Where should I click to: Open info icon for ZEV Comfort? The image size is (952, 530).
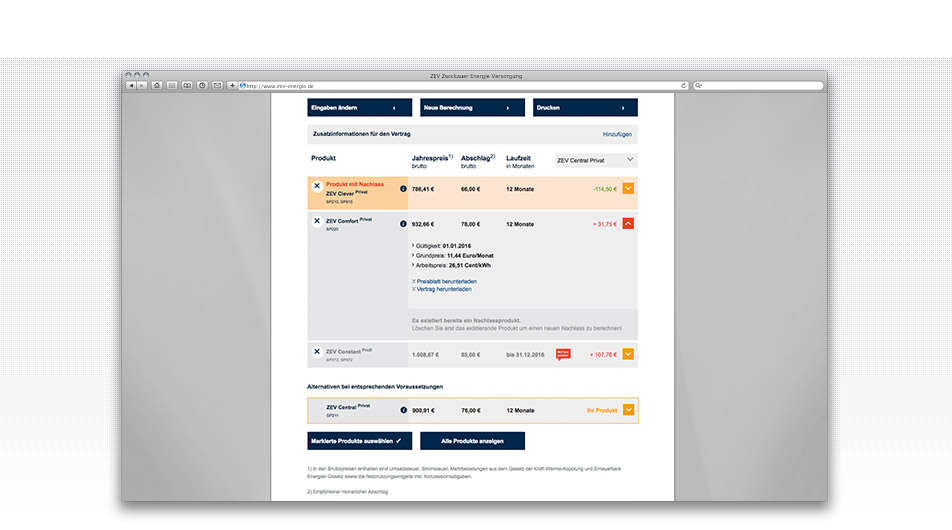[403, 224]
